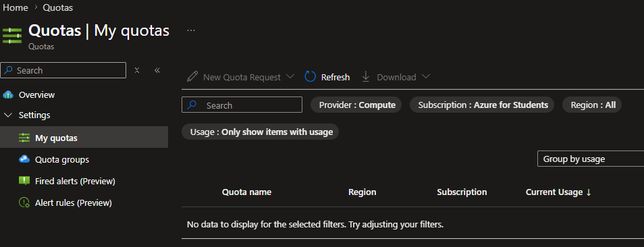Expand the New Quota Request dropdown chevron
Screen dimensions: 644x247
coord(290,77)
